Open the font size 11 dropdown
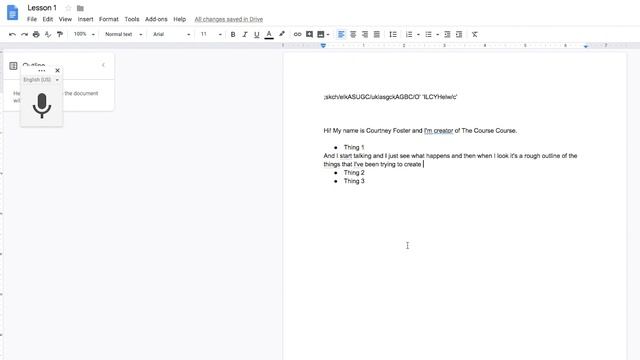 [211, 34]
